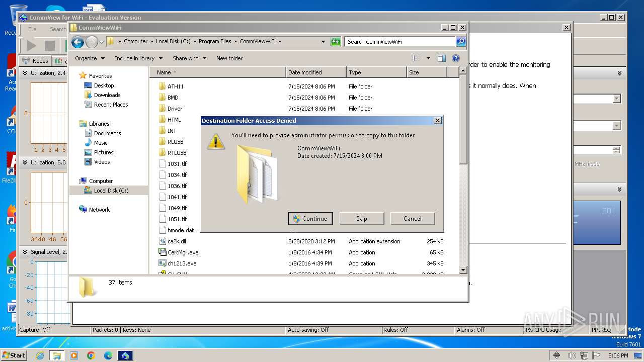The width and height of the screenshot is (644, 362).
Task: Select Local Disk (C:) in navigation pane
Action: (x=111, y=191)
